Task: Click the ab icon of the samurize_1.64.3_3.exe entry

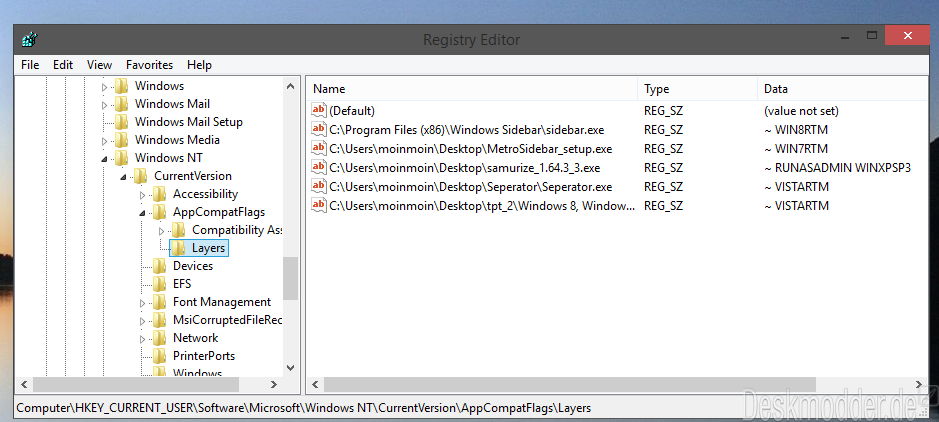Action: point(319,168)
